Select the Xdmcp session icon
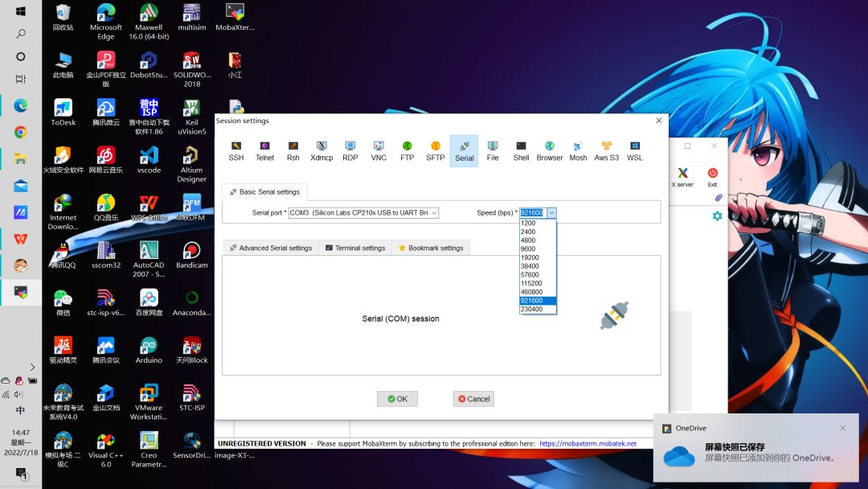This screenshot has width=868, height=489. coord(321,150)
